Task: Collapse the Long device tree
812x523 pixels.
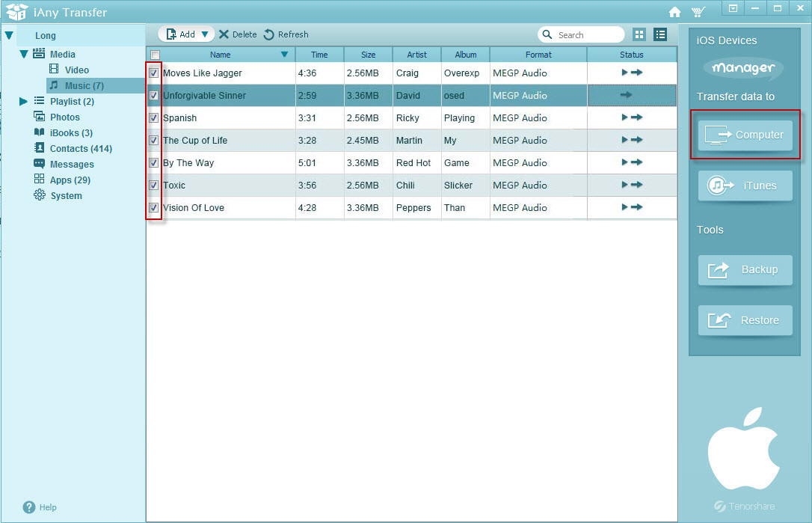Action: pyautogui.click(x=9, y=35)
